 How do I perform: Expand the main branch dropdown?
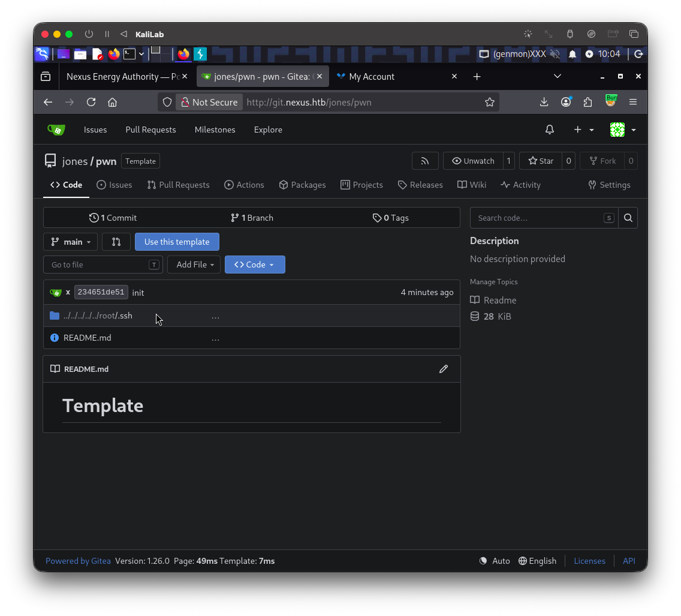(x=71, y=242)
